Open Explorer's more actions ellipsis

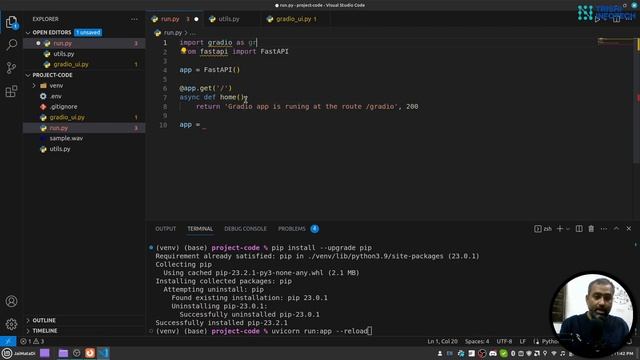[x=134, y=19]
